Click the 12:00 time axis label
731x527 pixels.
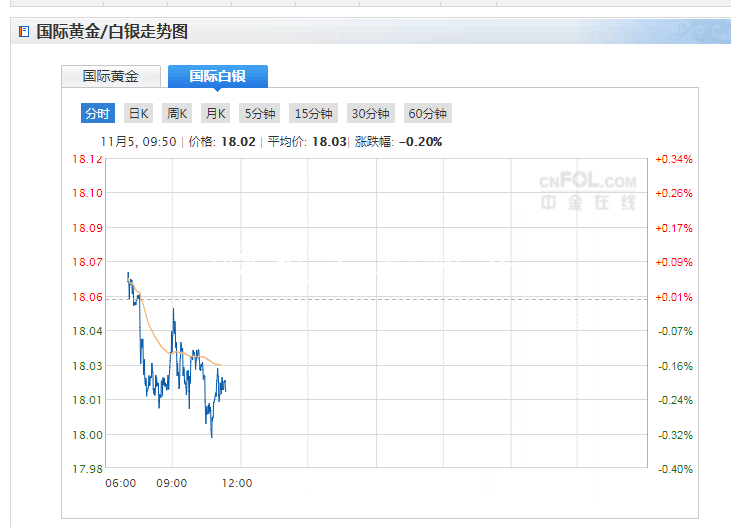pos(237,483)
